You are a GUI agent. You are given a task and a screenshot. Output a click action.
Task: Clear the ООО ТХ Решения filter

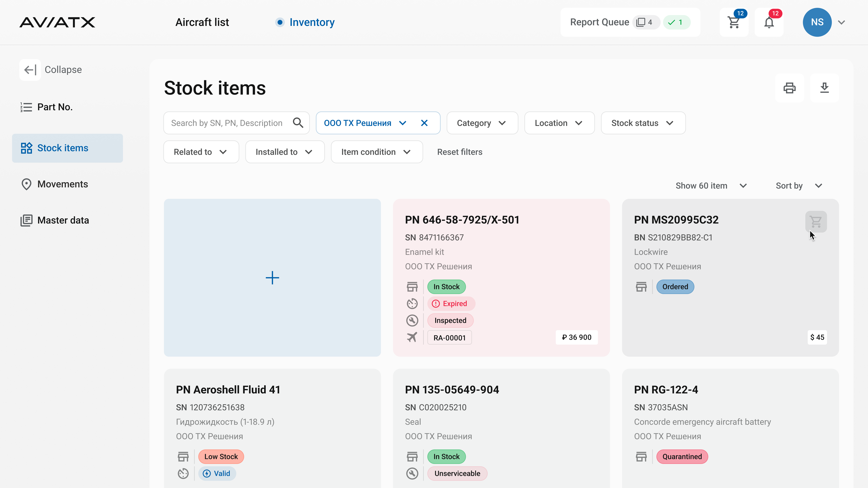coord(424,123)
